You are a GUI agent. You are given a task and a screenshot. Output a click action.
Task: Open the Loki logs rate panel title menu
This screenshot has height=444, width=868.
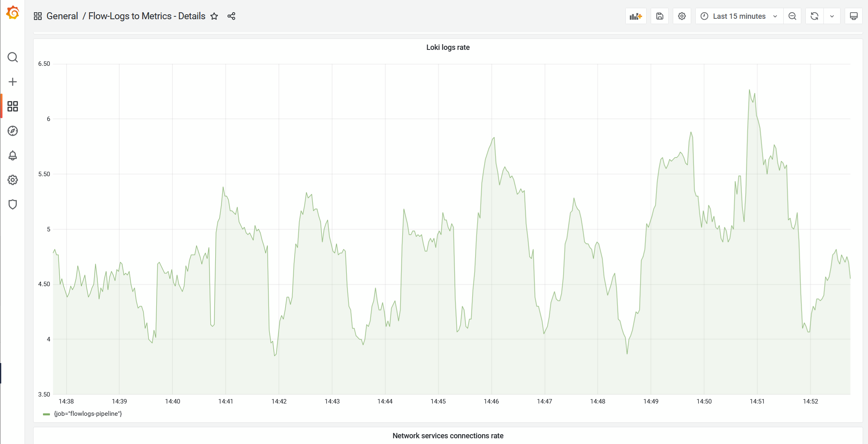448,47
